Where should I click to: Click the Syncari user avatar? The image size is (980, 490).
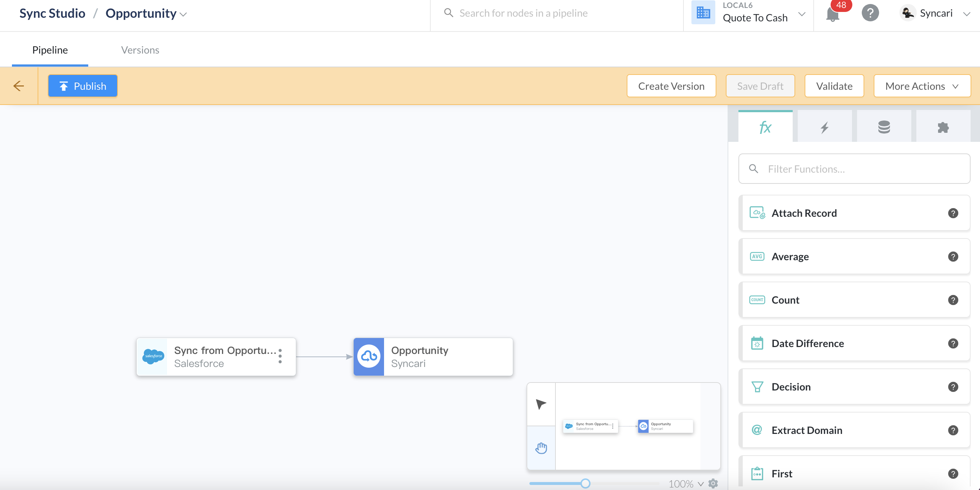(908, 13)
